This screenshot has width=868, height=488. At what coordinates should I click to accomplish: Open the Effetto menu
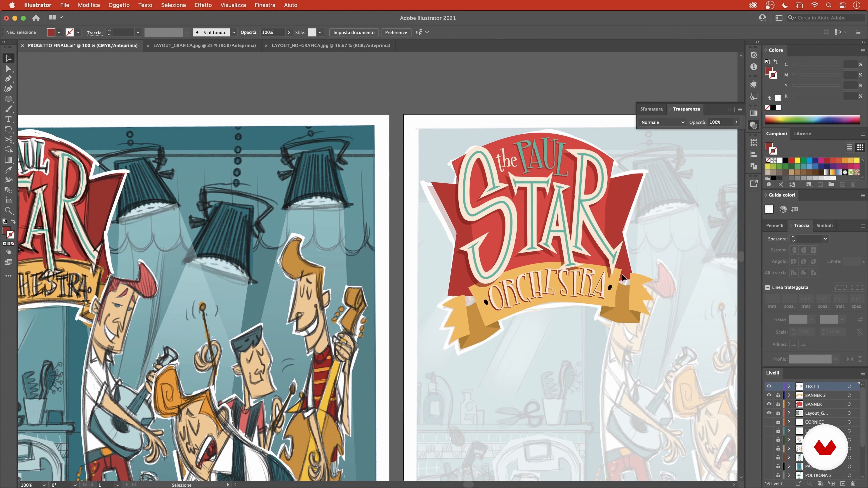[203, 5]
